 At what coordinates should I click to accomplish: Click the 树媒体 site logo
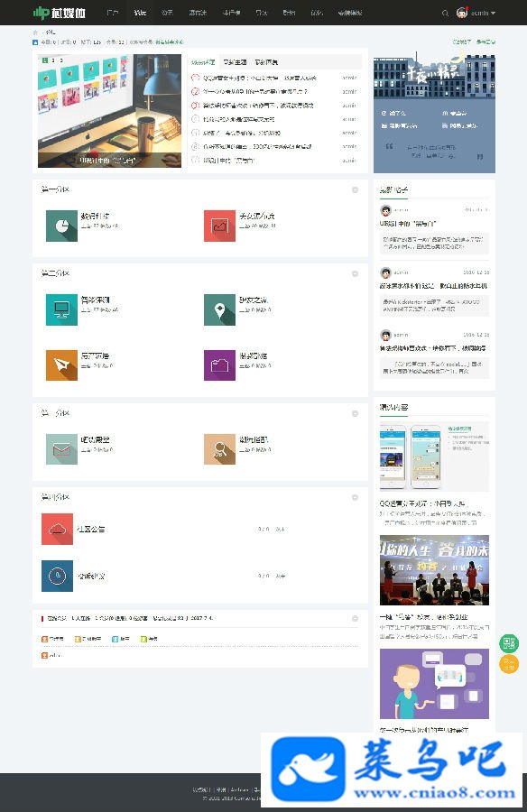point(59,13)
